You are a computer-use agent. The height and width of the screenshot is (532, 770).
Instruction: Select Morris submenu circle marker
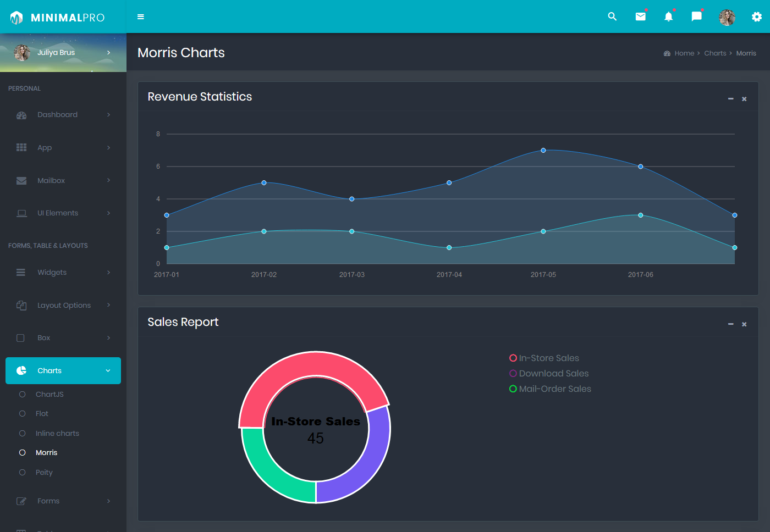coord(23,452)
